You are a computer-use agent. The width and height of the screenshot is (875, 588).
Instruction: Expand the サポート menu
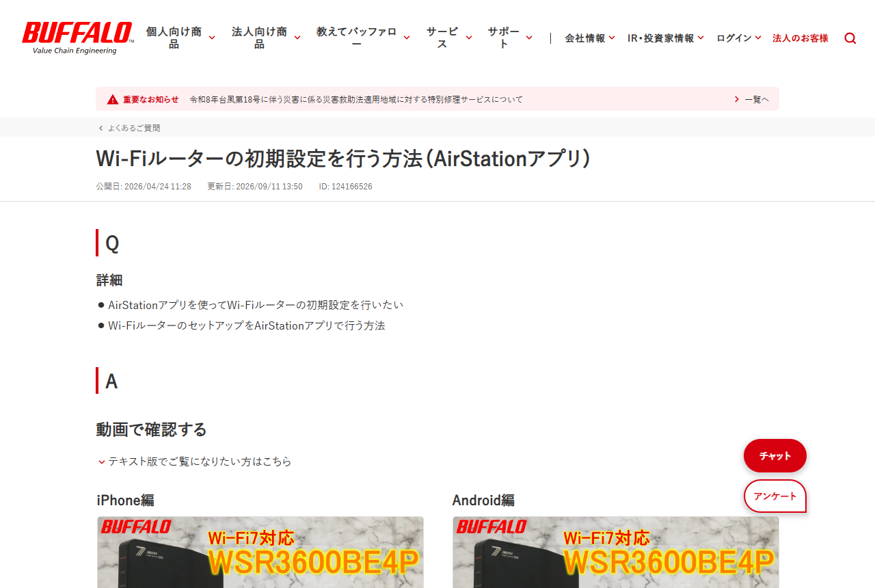pos(510,38)
